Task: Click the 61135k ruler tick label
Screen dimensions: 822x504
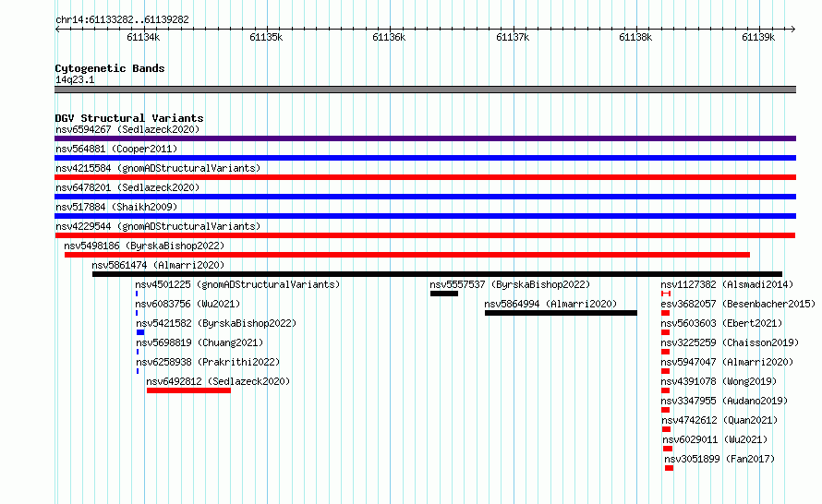Action: click(x=266, y=37)
